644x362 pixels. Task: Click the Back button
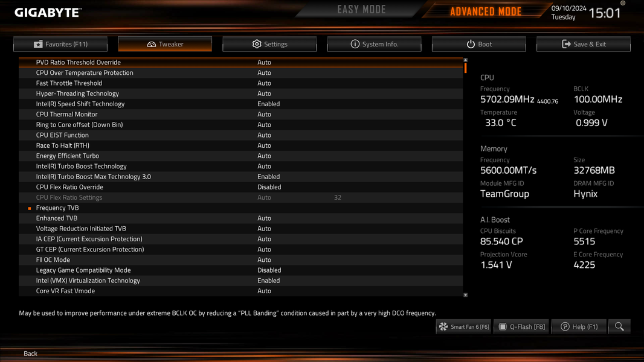[x=30, y=354]
